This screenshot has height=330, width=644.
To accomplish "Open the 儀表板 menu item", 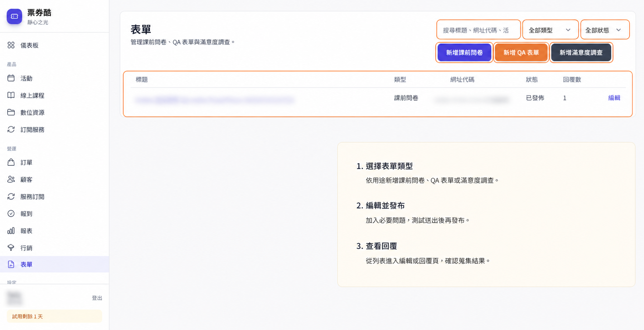I will point(54,45).
